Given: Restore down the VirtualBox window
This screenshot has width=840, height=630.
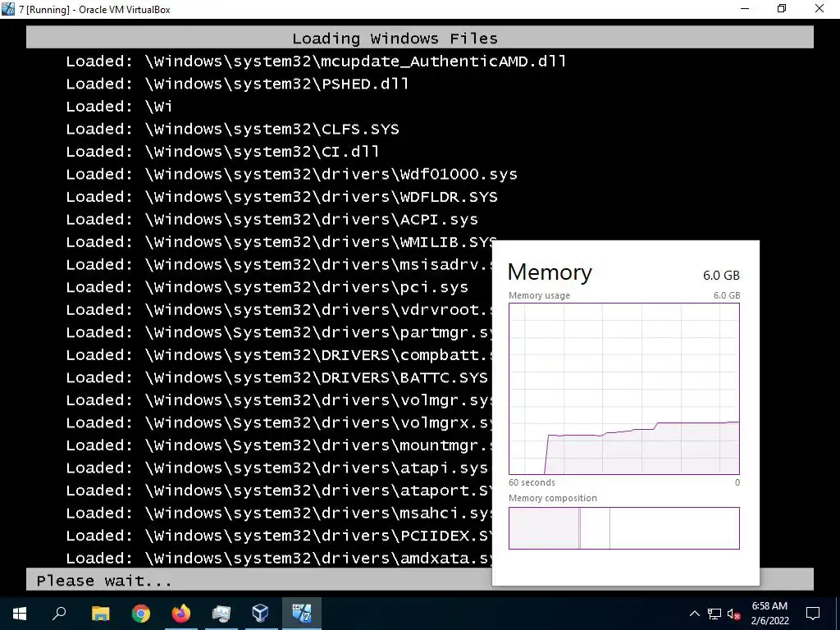Looking at the screenshot, I should (x=782, y=9).
